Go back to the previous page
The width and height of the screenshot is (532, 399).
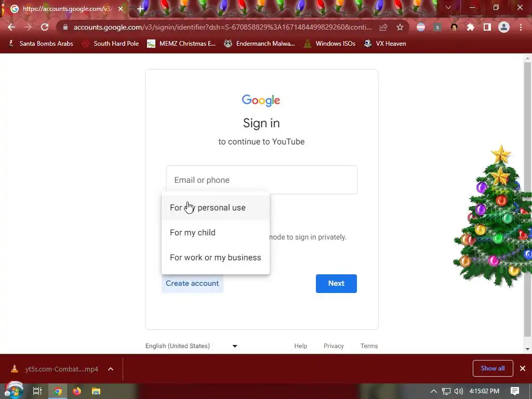tap(11, 27)
